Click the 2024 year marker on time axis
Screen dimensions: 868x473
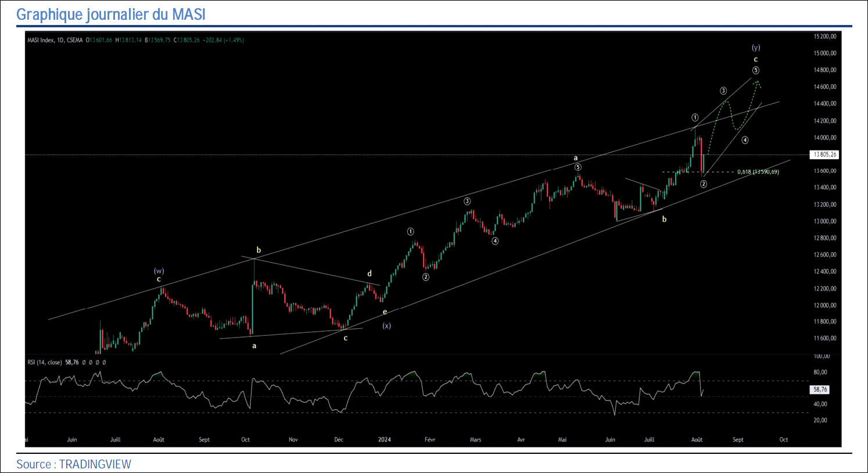point(385,439)
